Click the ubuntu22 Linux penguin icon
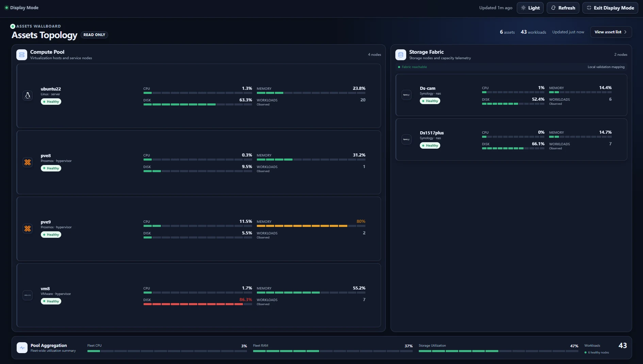The height and width of the screenshot is (364, 643). 28,96
